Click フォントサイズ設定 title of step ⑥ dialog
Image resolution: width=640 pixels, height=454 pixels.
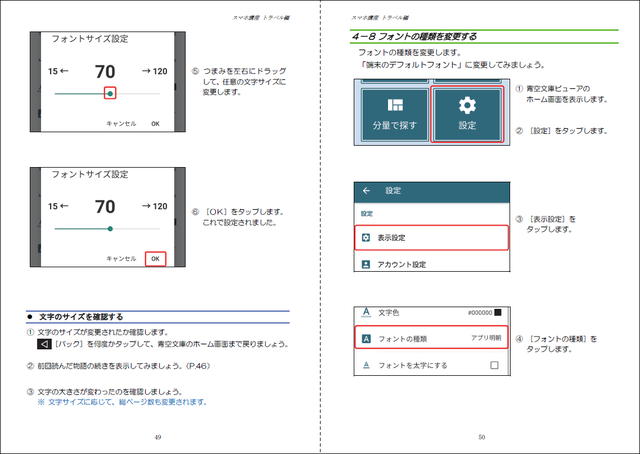(x=90, y=174)
